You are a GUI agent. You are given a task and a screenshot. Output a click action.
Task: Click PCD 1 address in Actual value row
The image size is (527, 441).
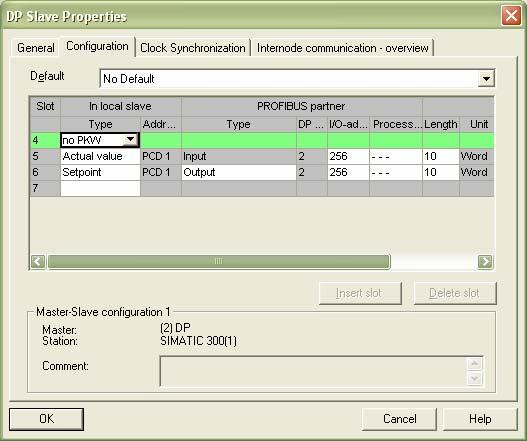pyautogui.click(x=161, y=156)
